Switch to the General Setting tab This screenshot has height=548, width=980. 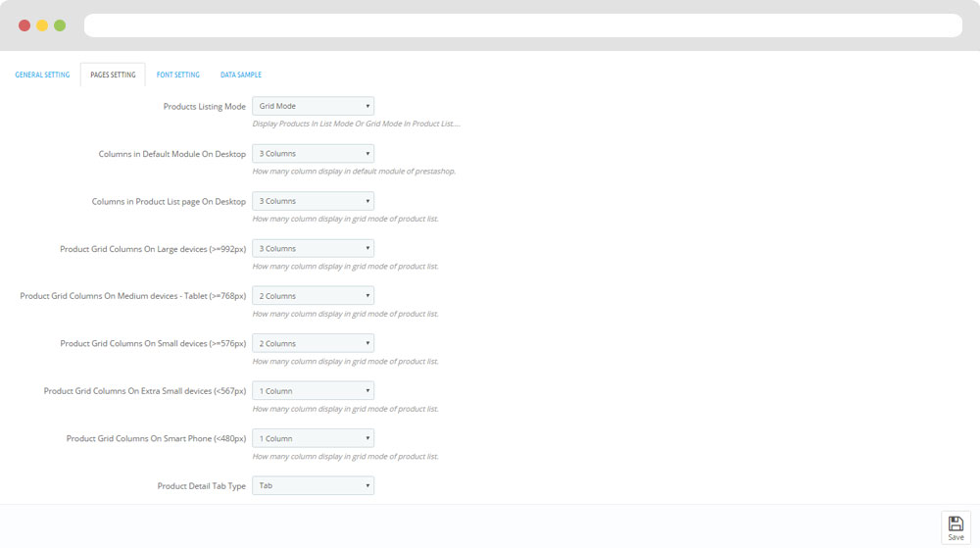click(42, 75)
